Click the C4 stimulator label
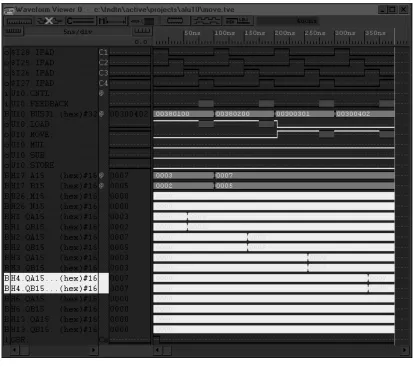Screen dimensions: 413x367 pos(103,83)
